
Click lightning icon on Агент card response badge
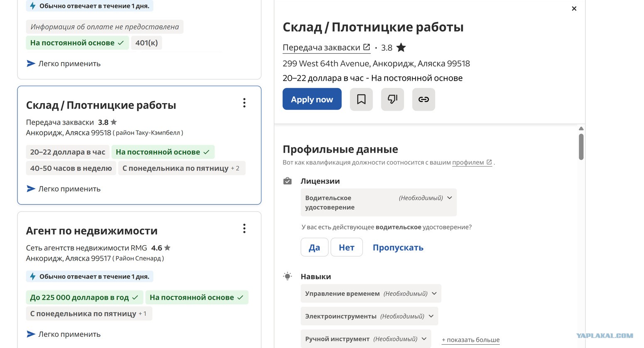tap(33, 276)
